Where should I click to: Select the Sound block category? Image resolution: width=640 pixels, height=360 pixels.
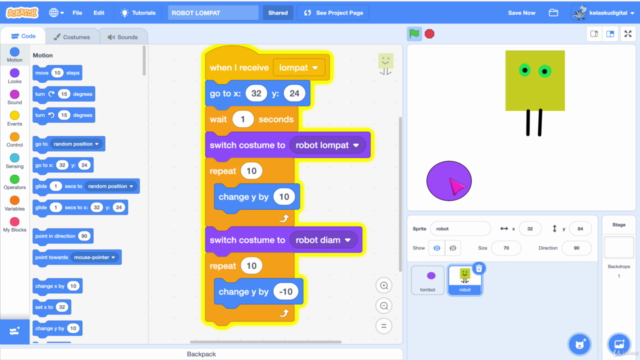[15, 97]
